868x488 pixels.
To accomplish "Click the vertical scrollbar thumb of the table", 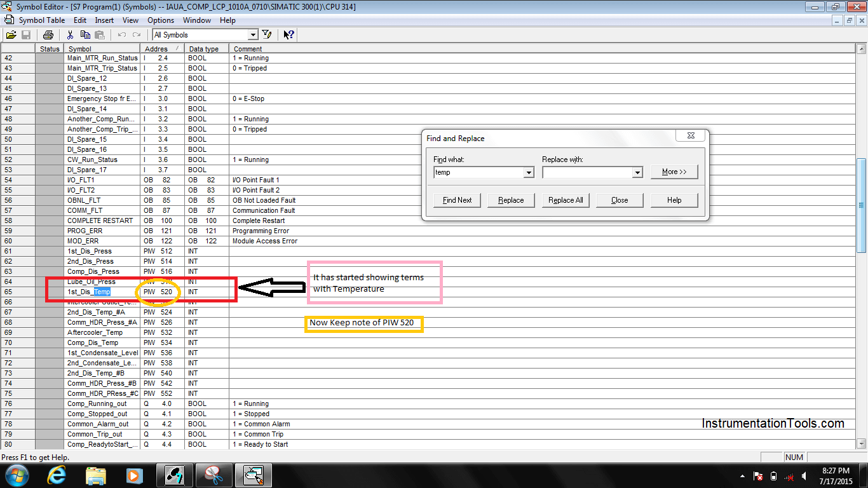I will click(x=862, y=205).
